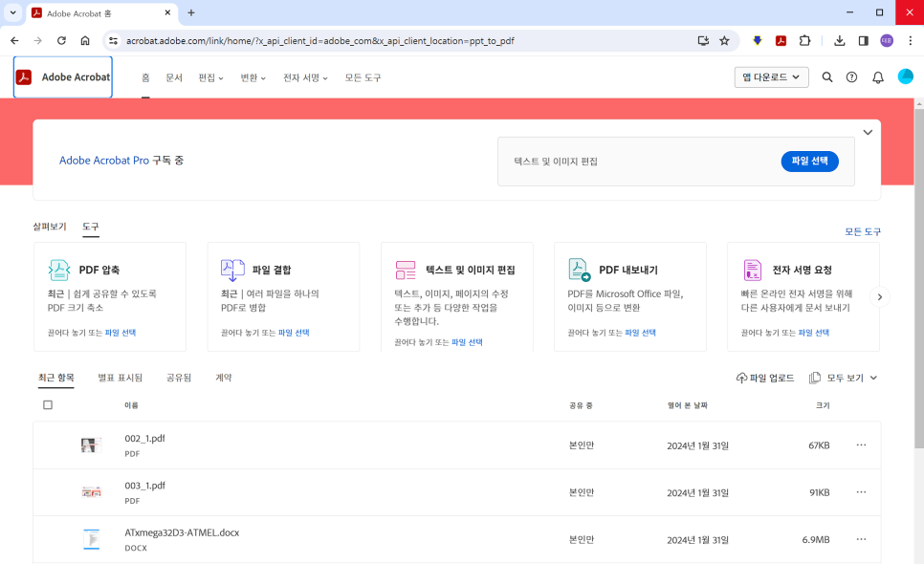The height and width of the screenshot is (564, 924).
Task: Close the Adobe Acrobat browser tab
Action: pyautogui.click(x=167, y=12)
